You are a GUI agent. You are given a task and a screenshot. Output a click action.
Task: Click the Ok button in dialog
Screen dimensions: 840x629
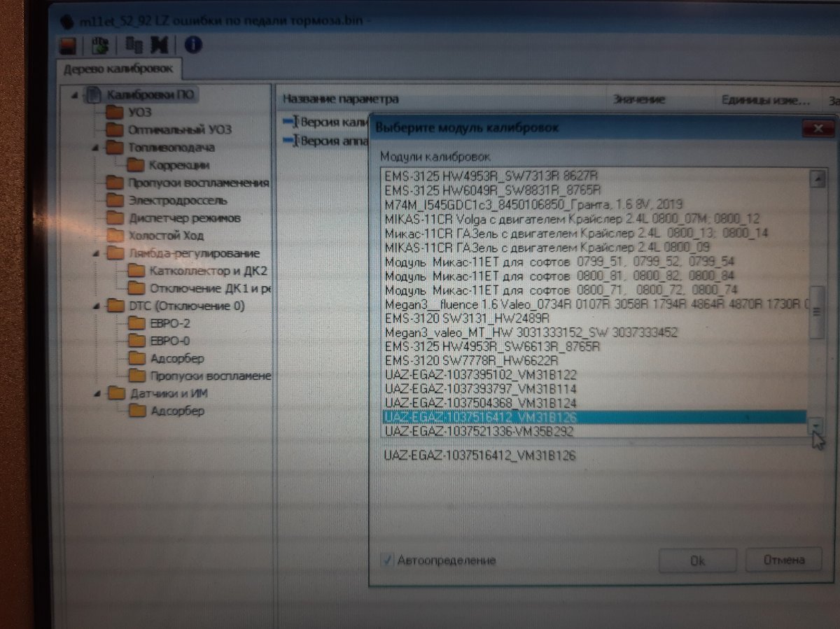pos(697,560)
